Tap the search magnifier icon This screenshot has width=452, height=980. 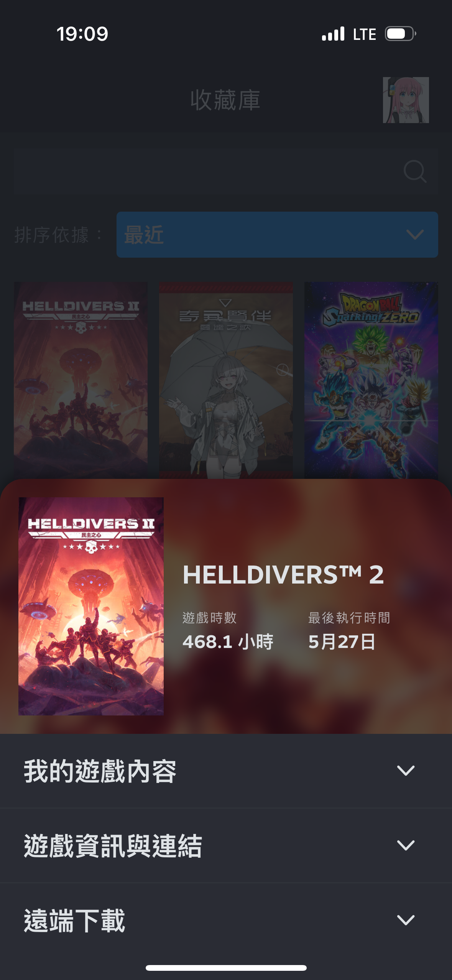[x=415, y=171]
